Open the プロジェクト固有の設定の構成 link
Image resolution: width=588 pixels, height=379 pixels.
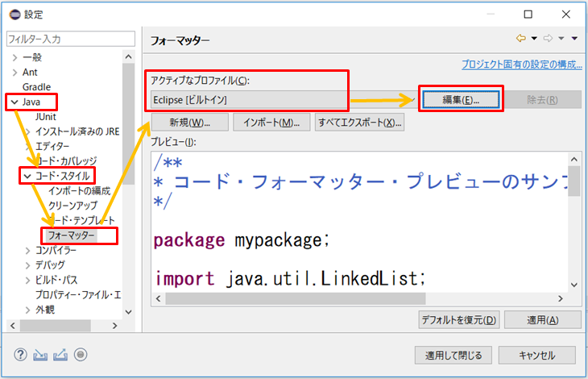[521, 64]
